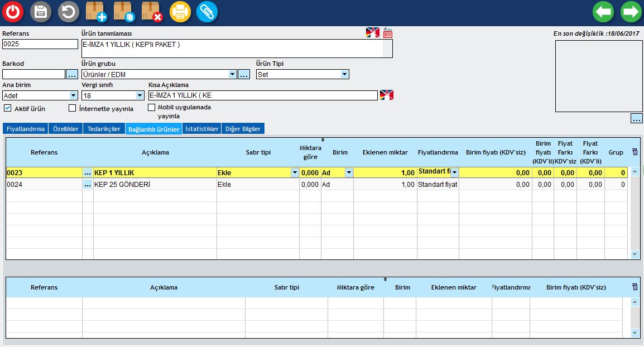Click the browse button next to Barkod
644x347 pixels.
pyautogui.click(x=72, y=74)
